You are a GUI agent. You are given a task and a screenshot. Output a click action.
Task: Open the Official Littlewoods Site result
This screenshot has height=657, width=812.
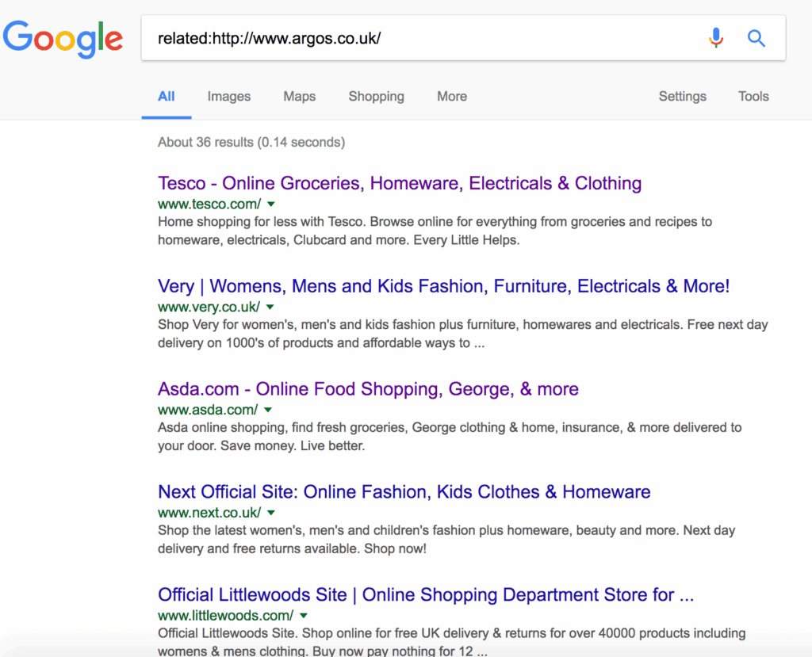425,594
